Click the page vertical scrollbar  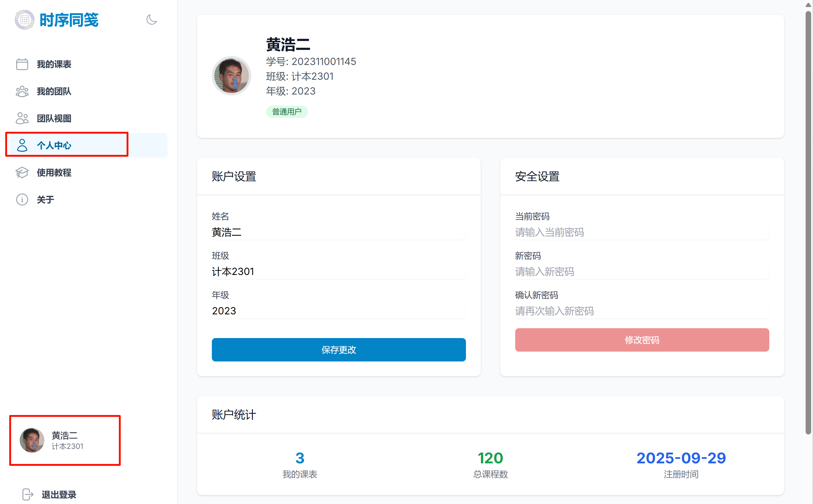click(808, 223)
